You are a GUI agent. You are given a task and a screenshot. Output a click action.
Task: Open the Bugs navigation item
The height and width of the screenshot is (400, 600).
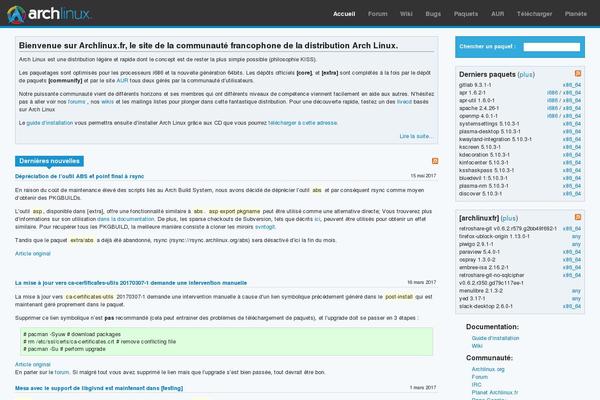(433, 14)
